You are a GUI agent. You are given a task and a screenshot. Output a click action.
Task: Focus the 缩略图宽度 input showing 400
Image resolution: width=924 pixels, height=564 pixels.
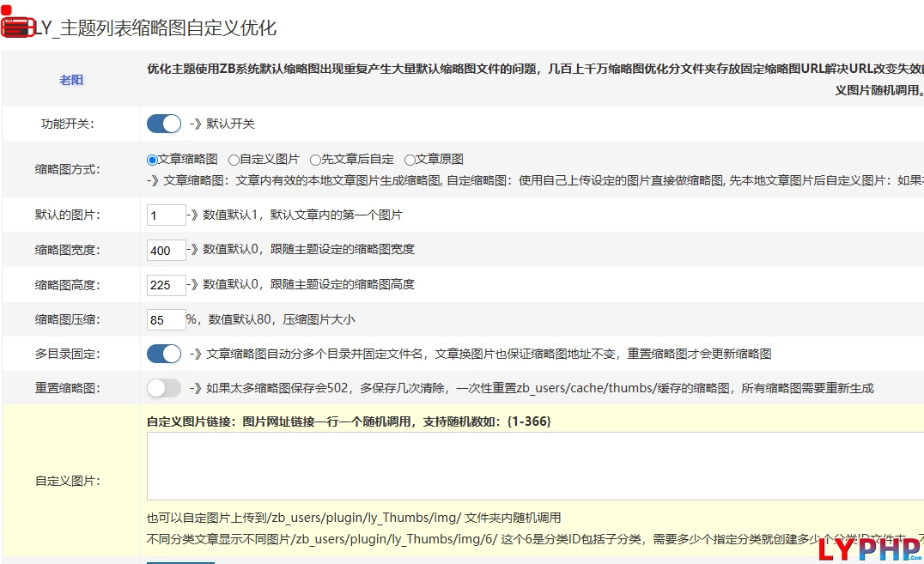tap(167, 250)
